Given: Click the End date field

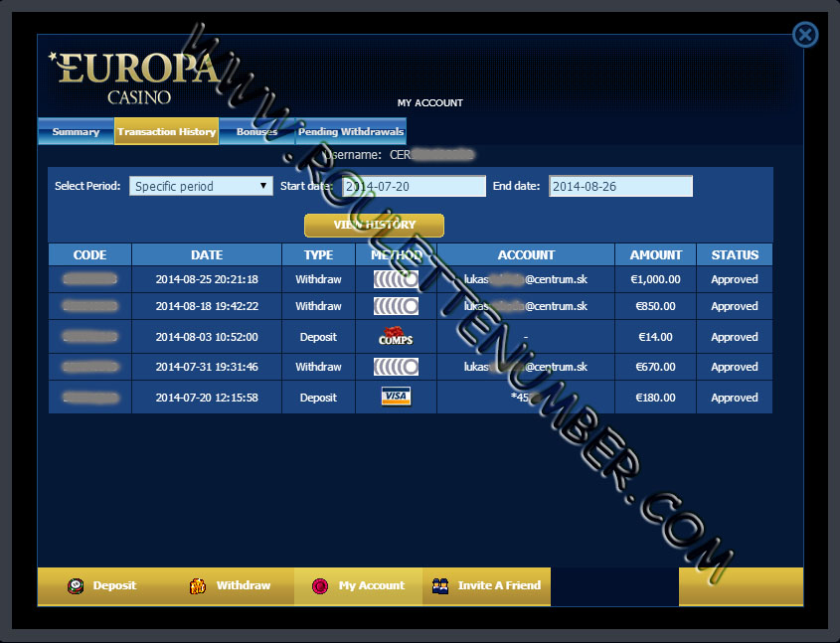Looking at the screenshot, I should pyautogui.click(x=620, y=186).
